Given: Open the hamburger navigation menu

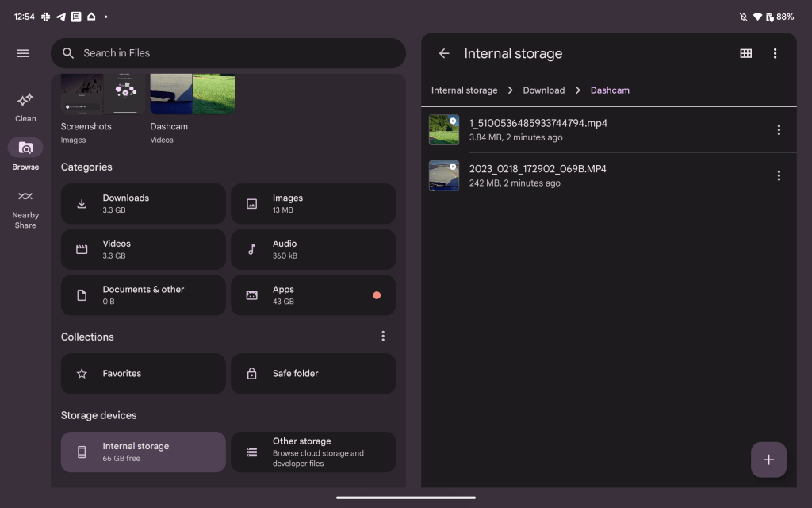Looking at the screenshot, I should tap(23, 53).
